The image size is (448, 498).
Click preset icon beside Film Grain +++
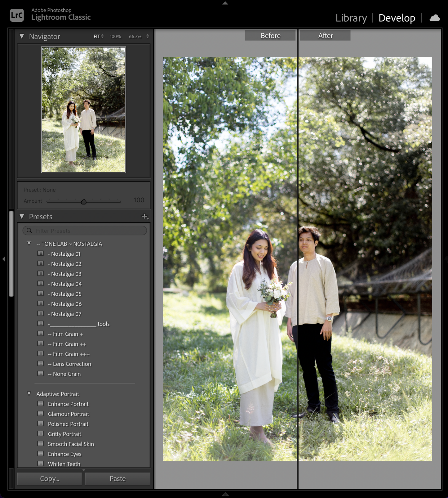[41, 353]
